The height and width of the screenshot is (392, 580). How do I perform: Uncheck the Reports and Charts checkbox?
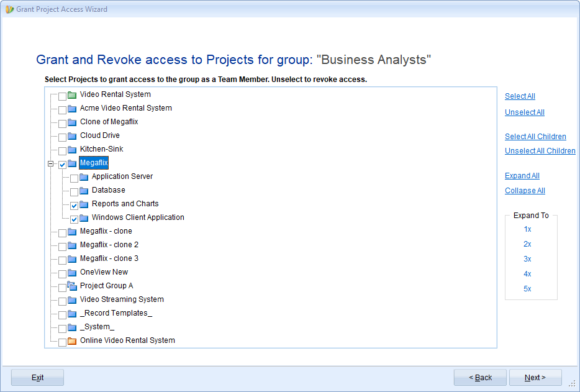tap(74, 206)
